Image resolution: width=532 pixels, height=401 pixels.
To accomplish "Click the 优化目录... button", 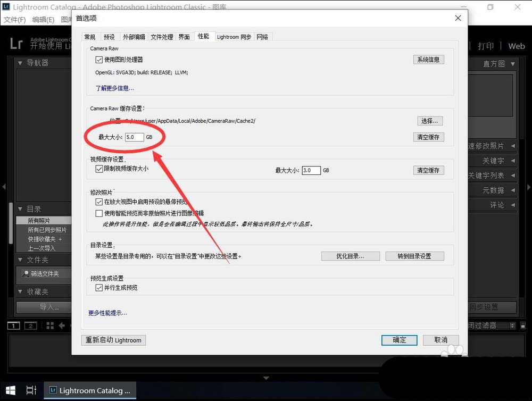I will (351, 256).
